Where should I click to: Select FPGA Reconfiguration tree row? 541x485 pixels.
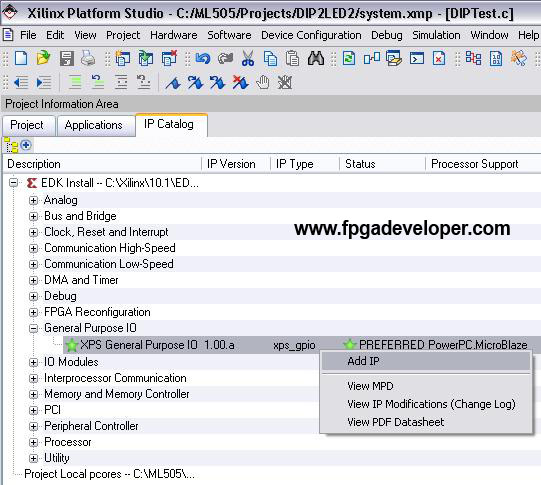click(x=97, y=312)
